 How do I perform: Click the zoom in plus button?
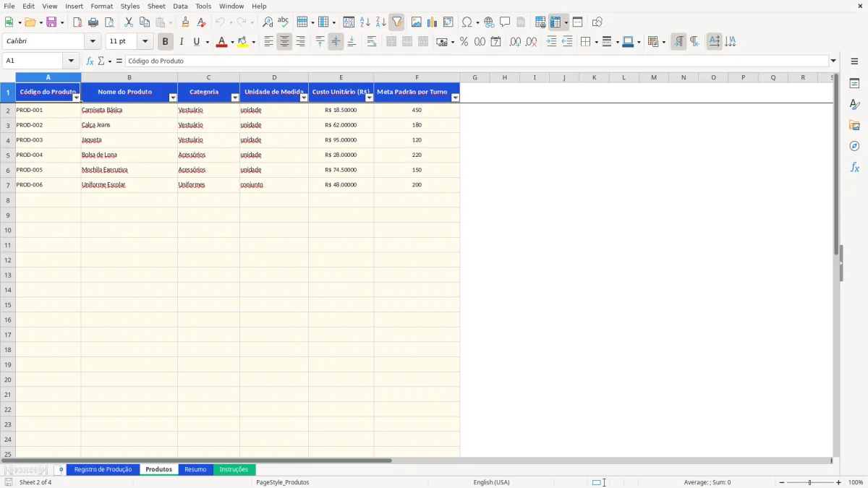(839, 482)
